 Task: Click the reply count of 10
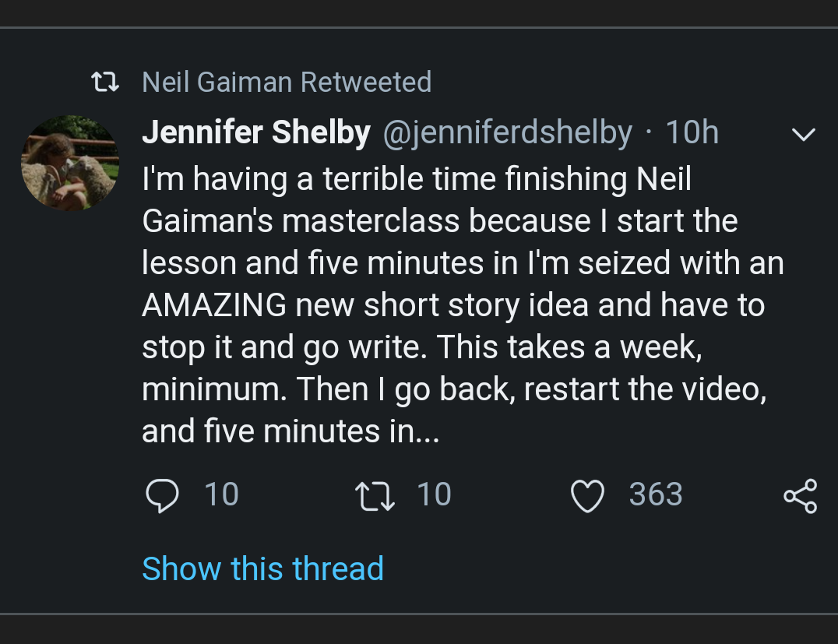tap(221, 495)
